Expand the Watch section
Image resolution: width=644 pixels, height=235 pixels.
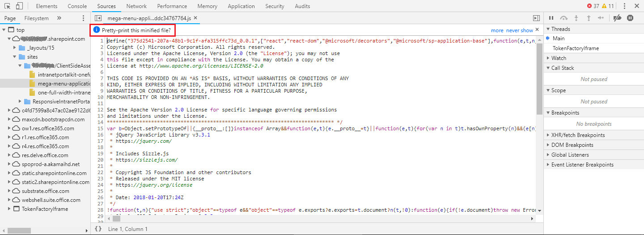coord(559,58)
